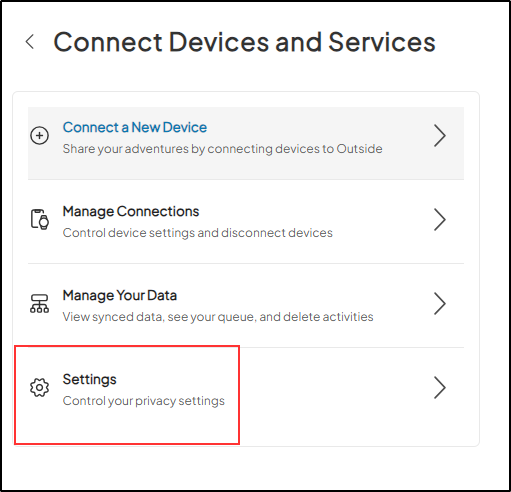Open Manage Your Data chevron arrow
511x492 pixels.
[x=440, y=304]
